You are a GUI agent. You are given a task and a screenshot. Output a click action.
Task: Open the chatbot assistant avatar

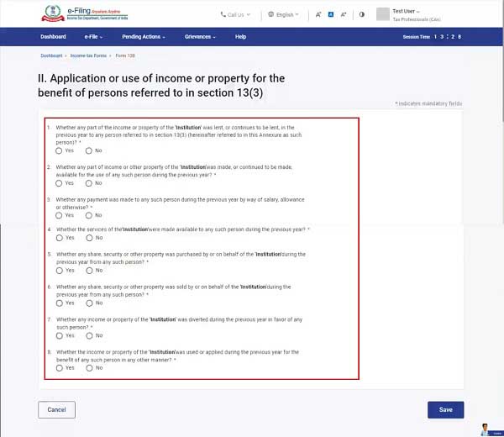[x=486, y=429]
